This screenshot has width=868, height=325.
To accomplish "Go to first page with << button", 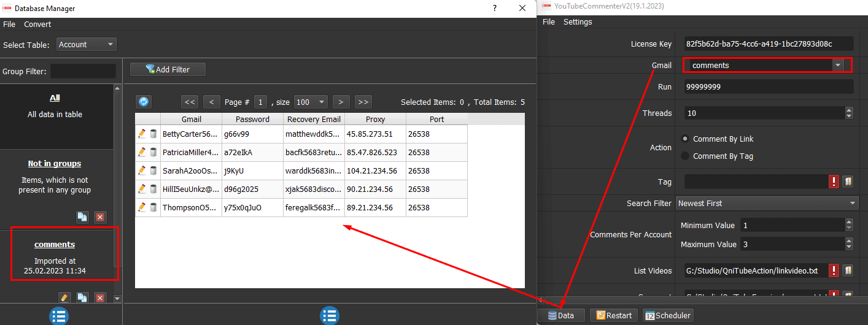I will [x=190, y=102].
